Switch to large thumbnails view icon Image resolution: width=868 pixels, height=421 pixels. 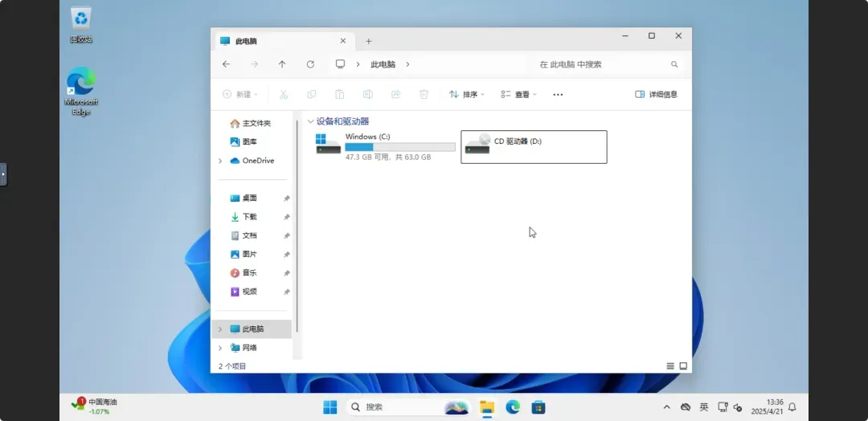pyautogui.click(x=683, y=366)
